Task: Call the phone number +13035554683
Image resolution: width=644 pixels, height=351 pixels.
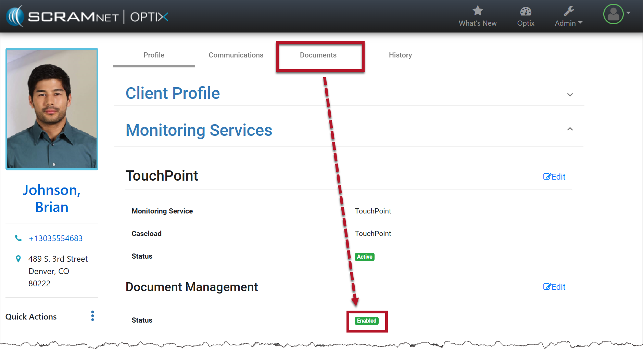Action: 55,238
